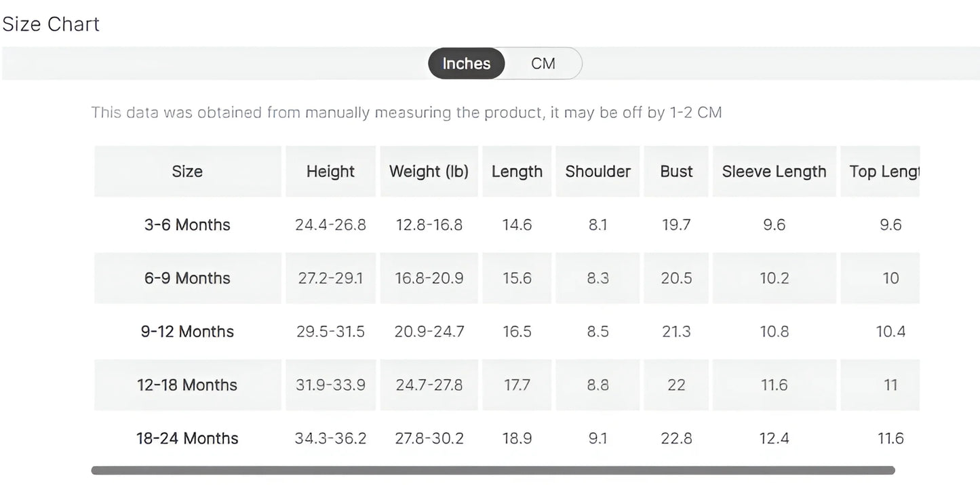
Task: Click the measurement disclaimer note text
Action: click(x=406, y=113)
